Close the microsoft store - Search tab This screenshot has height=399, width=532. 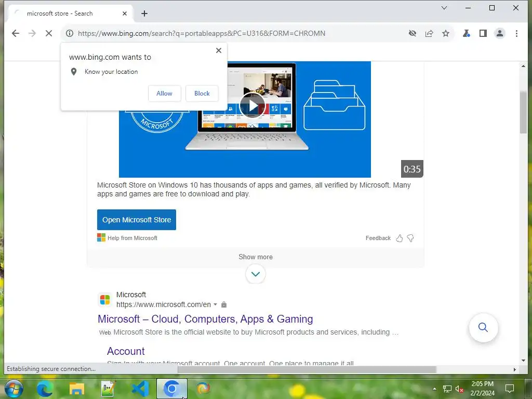125,14
